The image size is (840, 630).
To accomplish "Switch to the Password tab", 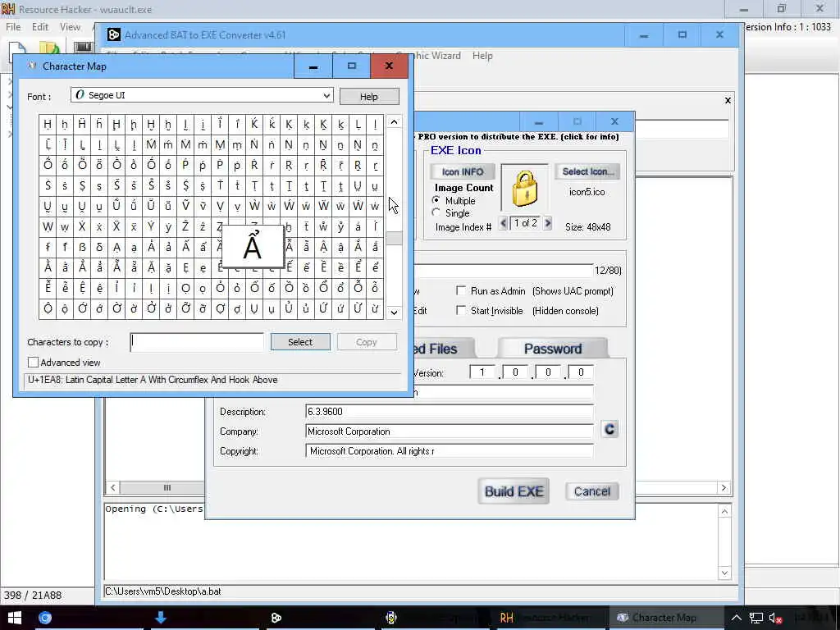I will [x=552, y=349].
